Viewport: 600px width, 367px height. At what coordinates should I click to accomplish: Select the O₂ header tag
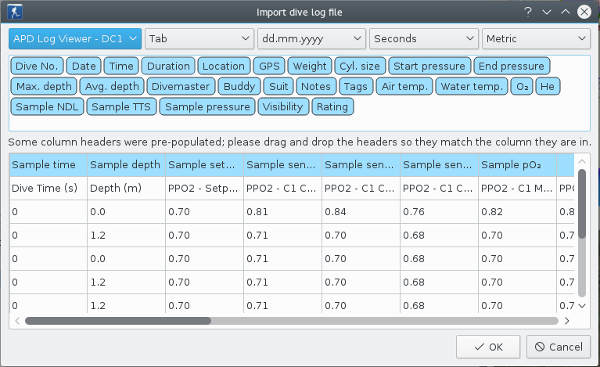click(x=522, y=86)
